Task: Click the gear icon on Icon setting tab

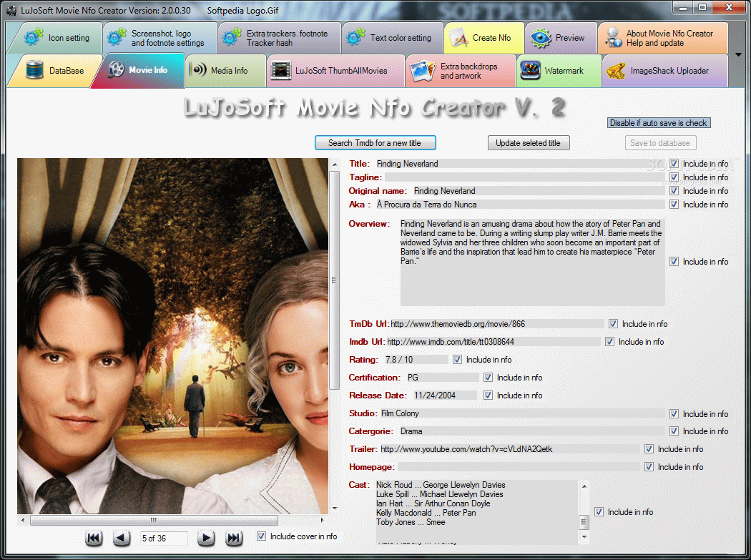Action: pos(34,37)
